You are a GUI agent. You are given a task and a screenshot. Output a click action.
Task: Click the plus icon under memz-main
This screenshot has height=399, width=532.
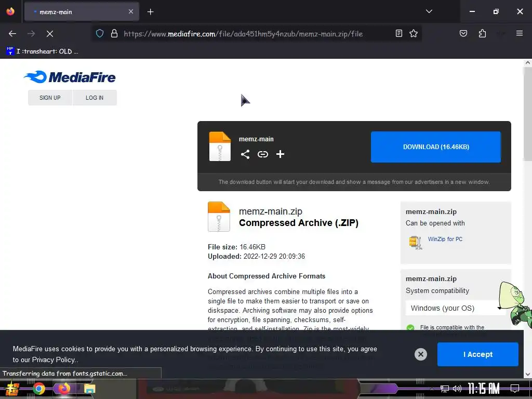click(280, 154)
